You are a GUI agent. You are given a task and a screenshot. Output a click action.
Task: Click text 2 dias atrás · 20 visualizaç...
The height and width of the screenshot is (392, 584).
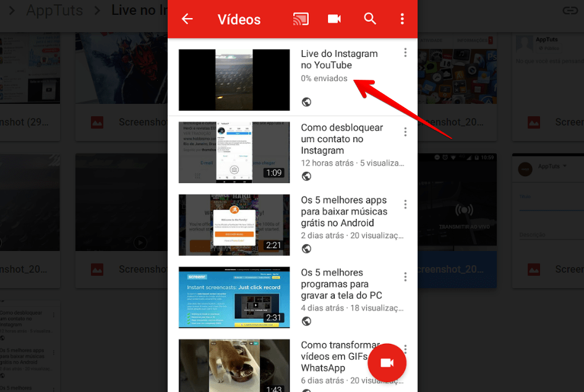point(352,236)
